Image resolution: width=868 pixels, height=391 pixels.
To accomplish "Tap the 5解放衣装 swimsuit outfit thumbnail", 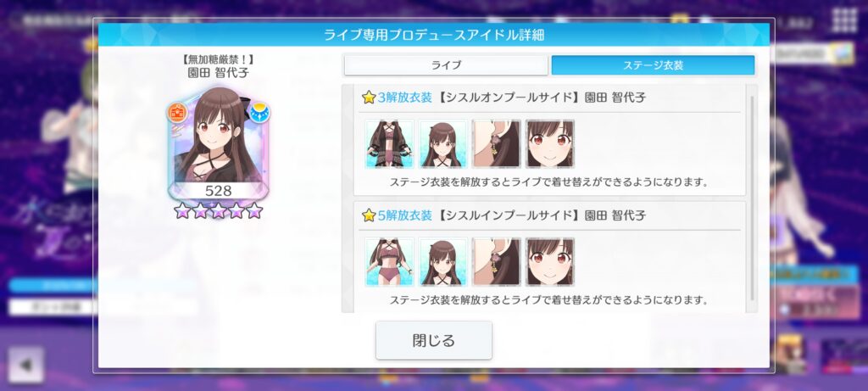I will 389,262.
